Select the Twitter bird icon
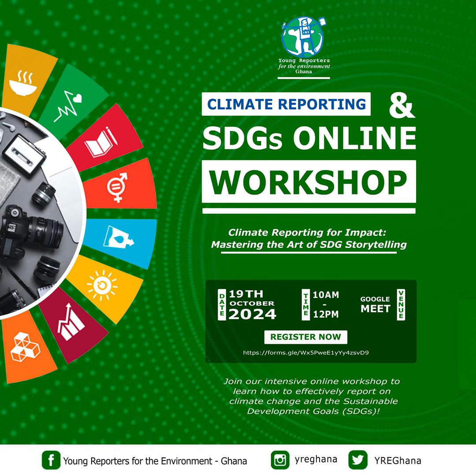This screenshot has width=476, height=476. point(359,460)
